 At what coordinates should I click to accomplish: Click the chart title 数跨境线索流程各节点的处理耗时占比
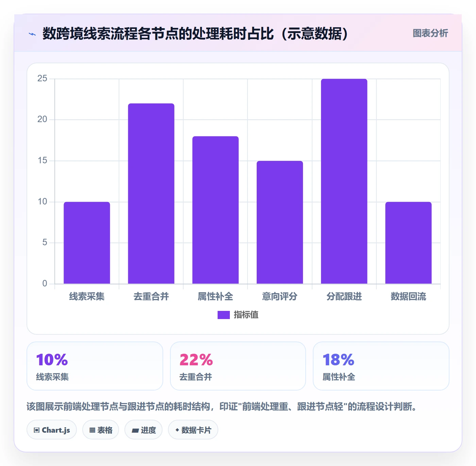pyautogui.click(x=195, y=34)
